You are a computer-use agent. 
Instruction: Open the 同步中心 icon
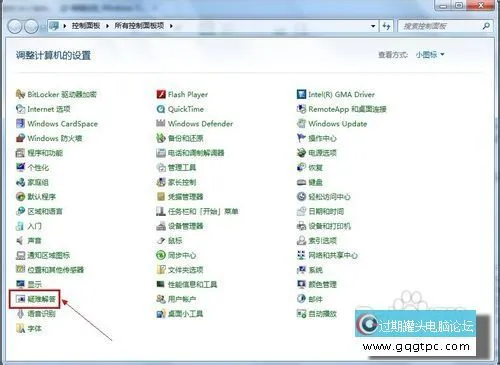click(x=161, y=255)
